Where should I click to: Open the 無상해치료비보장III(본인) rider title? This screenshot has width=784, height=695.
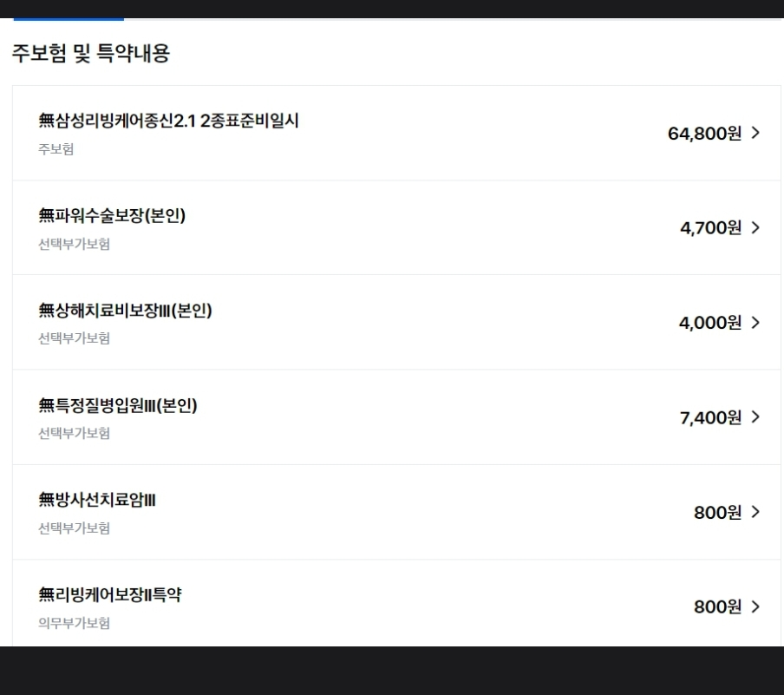pos(126,311)
